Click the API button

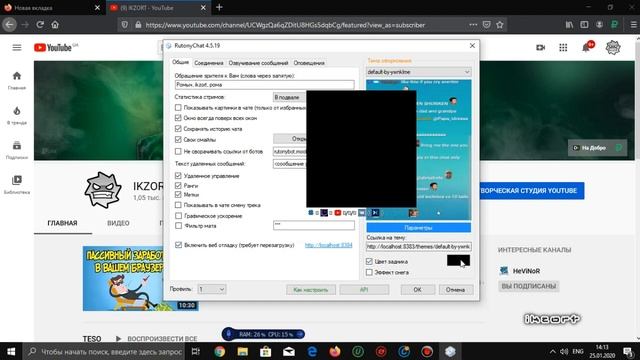coord(364,289)
